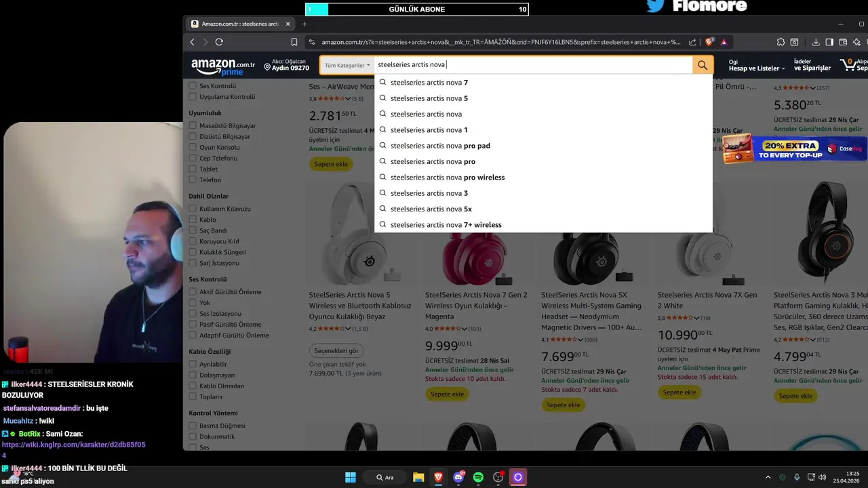The width and height of the screenshot is (868, 488).
Task: Check Ayrılabilir cable filter
Action: [193, 364]
